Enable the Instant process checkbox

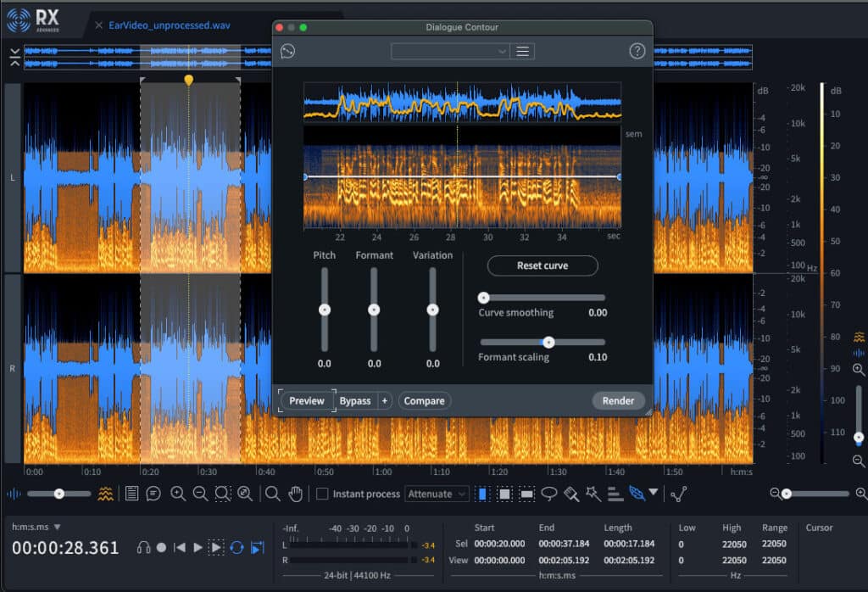coord(322,494)
